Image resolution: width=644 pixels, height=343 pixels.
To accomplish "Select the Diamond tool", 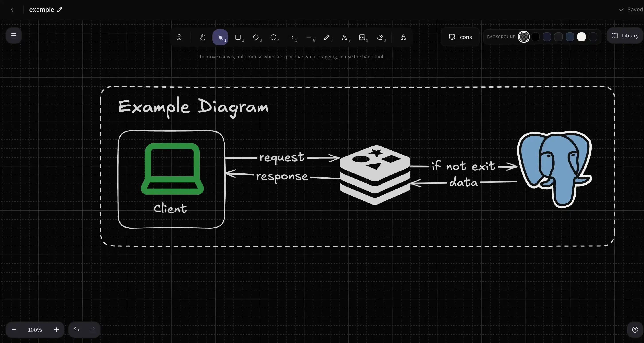I will tap(256, 37).
